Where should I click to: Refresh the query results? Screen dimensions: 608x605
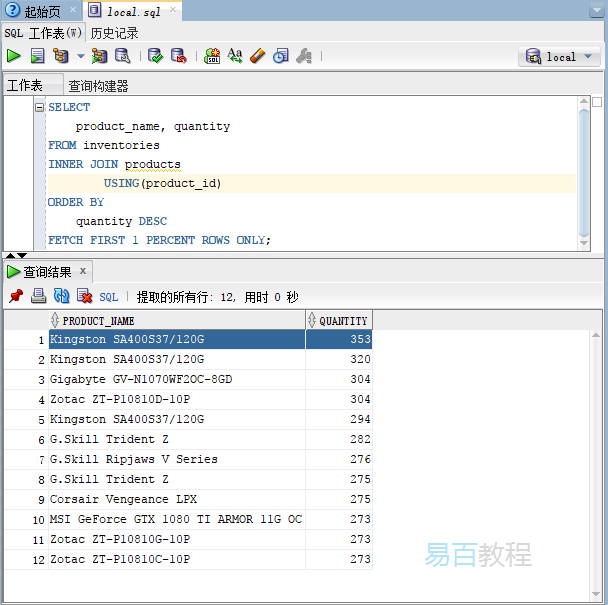pos(61,296)
